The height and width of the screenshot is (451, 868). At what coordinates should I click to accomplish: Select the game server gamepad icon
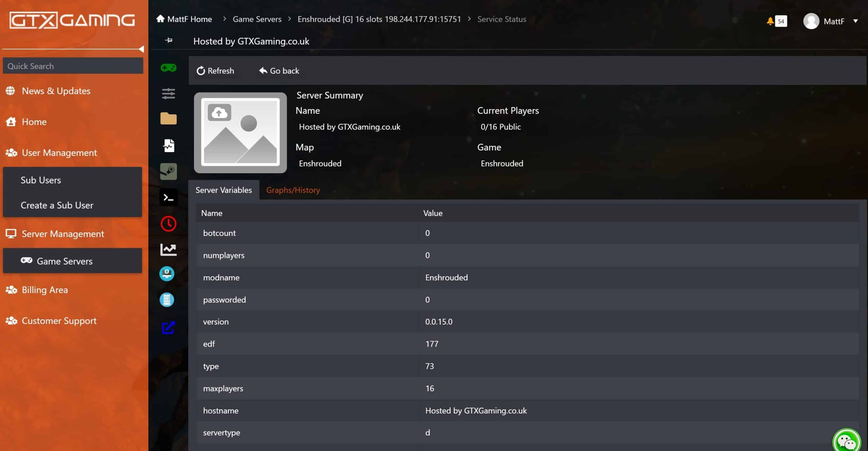tap(168, 68)
